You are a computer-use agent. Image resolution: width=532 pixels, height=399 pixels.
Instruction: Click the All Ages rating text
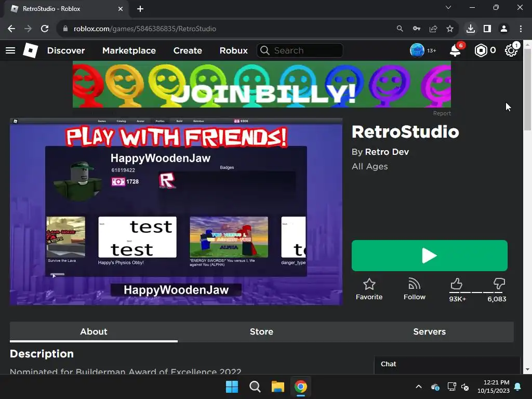(x=370, y=166)
